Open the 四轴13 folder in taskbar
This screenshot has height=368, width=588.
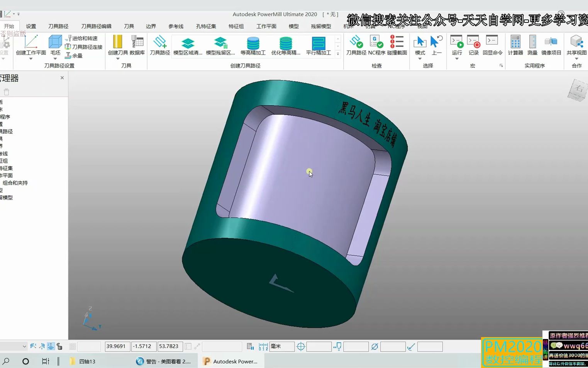(x=83, y=361)
